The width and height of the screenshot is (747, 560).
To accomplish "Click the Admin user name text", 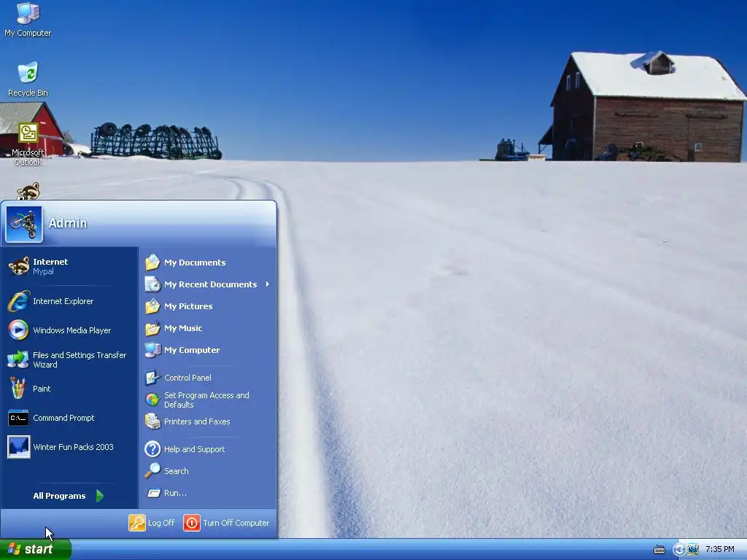I will (68, 223).
